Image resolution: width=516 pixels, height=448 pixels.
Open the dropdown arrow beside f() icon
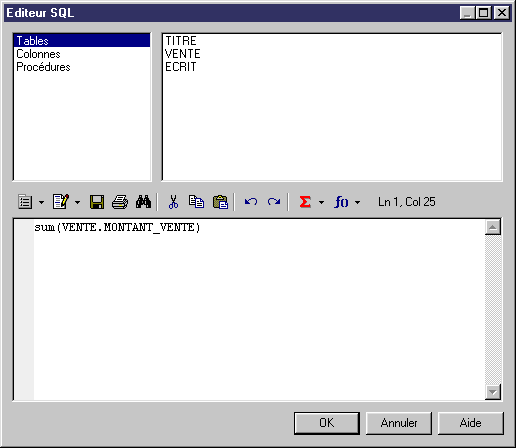(357, 202)
